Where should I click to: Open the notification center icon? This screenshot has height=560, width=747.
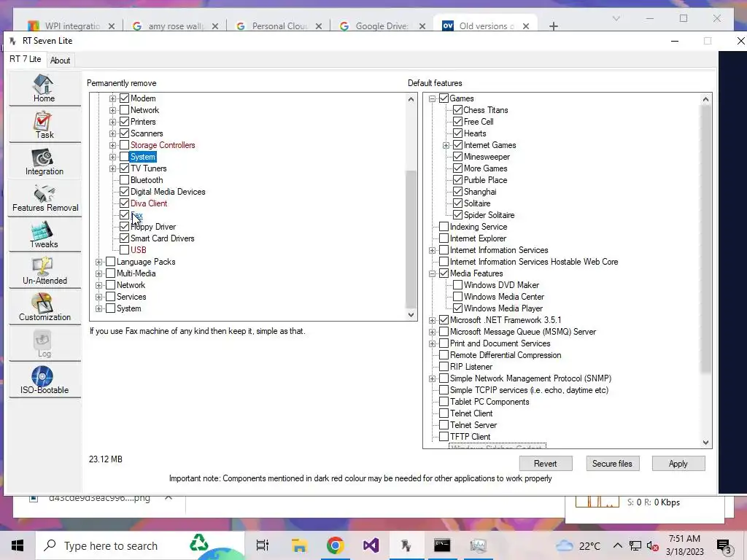coord(724,547)
